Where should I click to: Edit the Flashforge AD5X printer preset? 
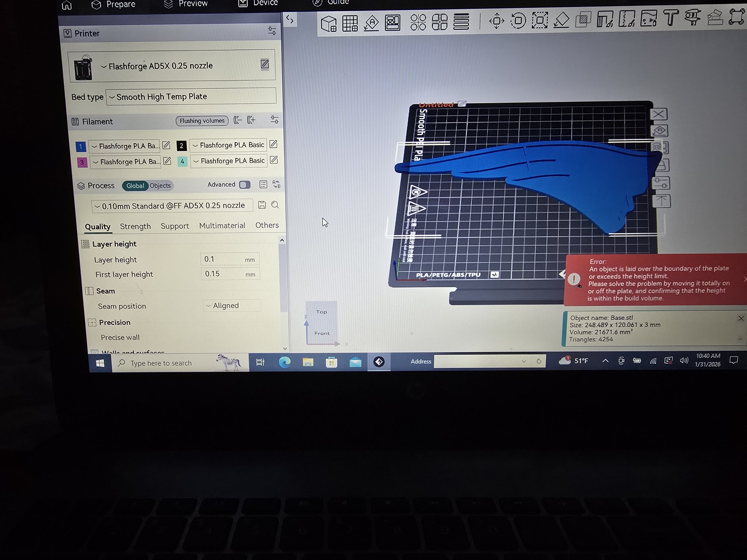265,64
